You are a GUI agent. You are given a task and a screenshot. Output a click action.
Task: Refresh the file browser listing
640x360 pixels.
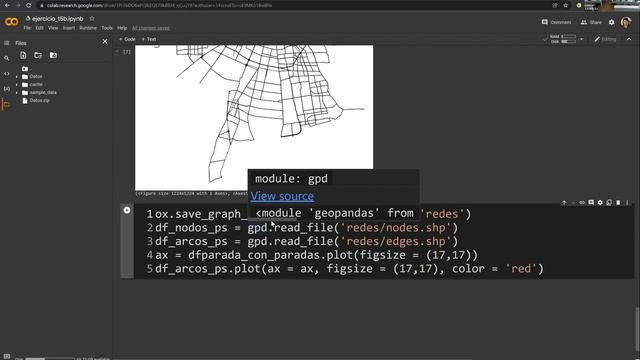tap(38, 55)
